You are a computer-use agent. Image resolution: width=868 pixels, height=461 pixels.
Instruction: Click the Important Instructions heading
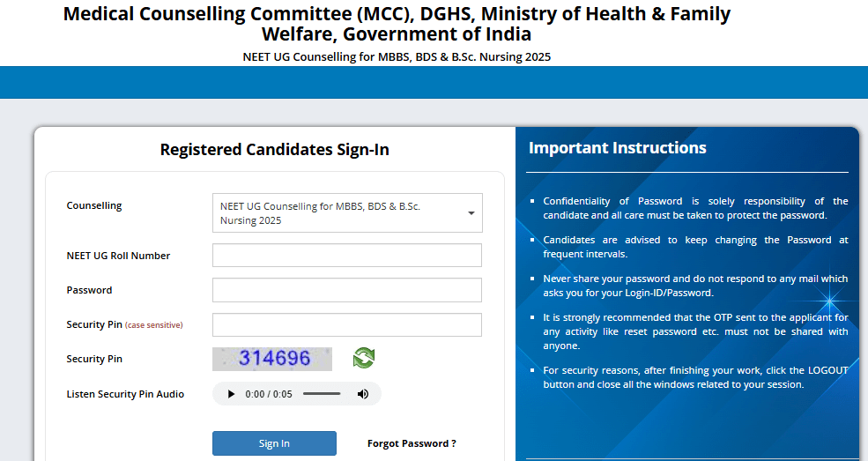(x=617, y=148)
